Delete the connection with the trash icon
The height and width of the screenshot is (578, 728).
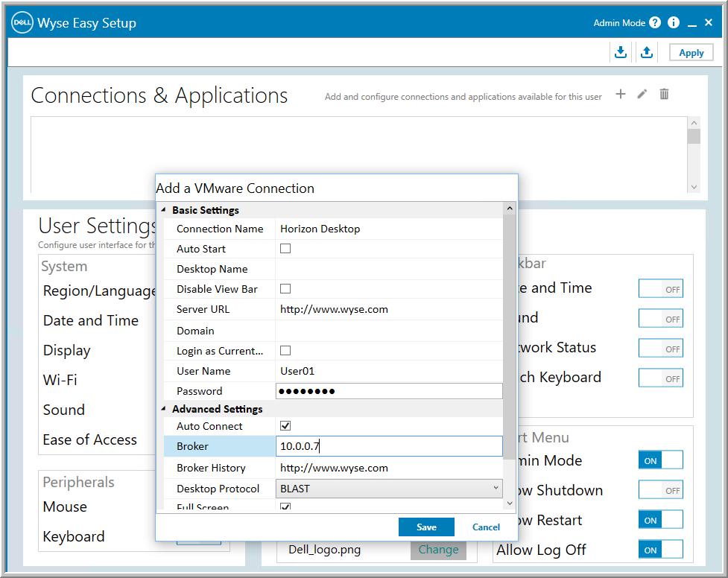(x=664, y=94)
